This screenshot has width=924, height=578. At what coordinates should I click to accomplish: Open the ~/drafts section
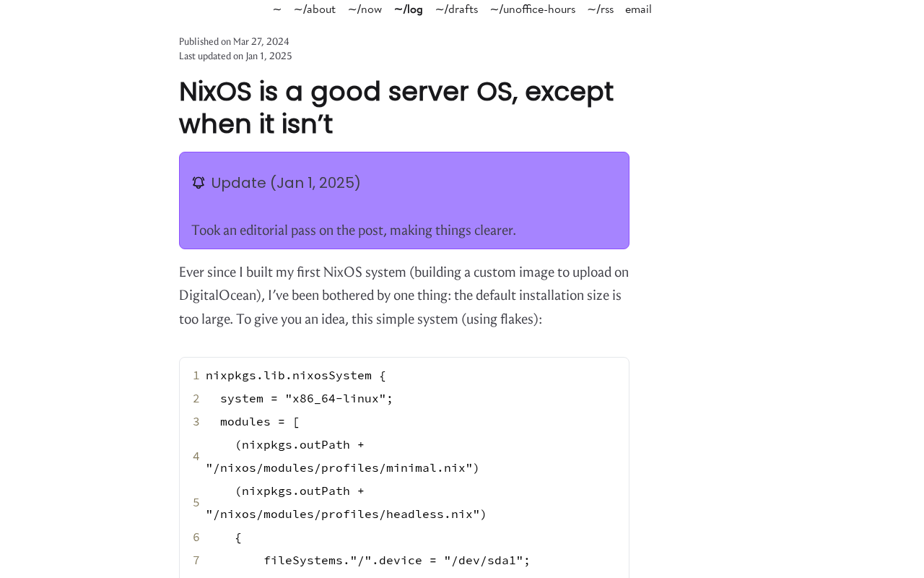coord(456,9)
